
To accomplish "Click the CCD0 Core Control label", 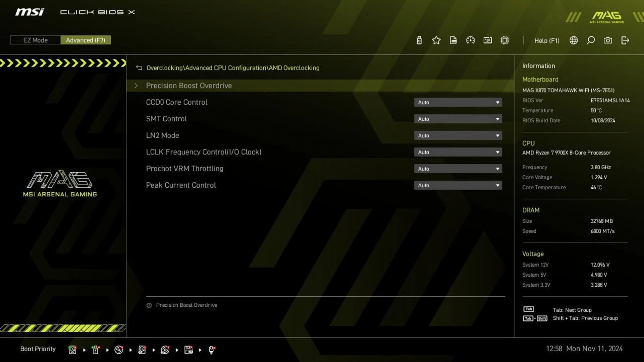I will (x=176, y=102).
